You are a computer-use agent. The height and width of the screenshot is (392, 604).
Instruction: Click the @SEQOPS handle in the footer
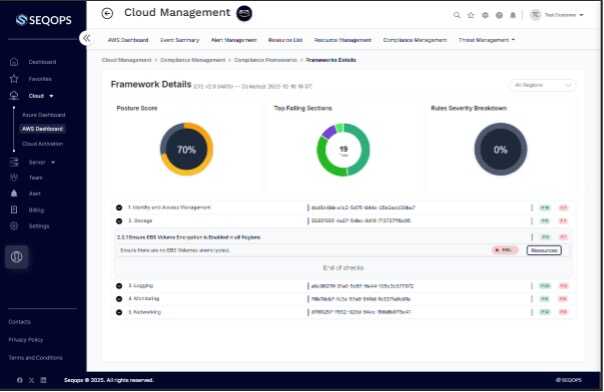coord(569,380)
